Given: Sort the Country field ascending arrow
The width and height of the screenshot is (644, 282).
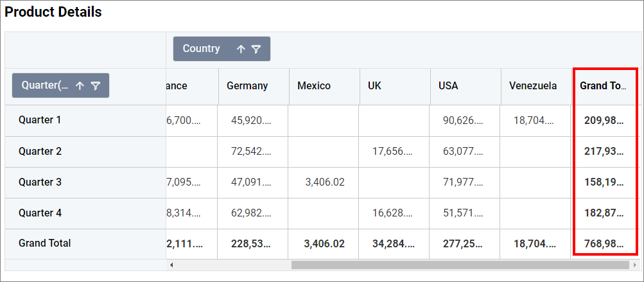Looking at the screenshot, I should pos(241,49).
